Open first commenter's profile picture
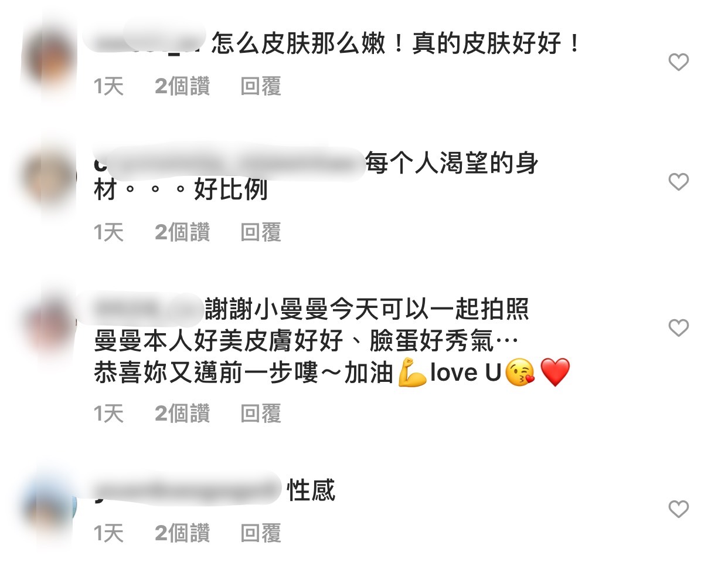This screenshot has width=728, height=579. point(49,59)
